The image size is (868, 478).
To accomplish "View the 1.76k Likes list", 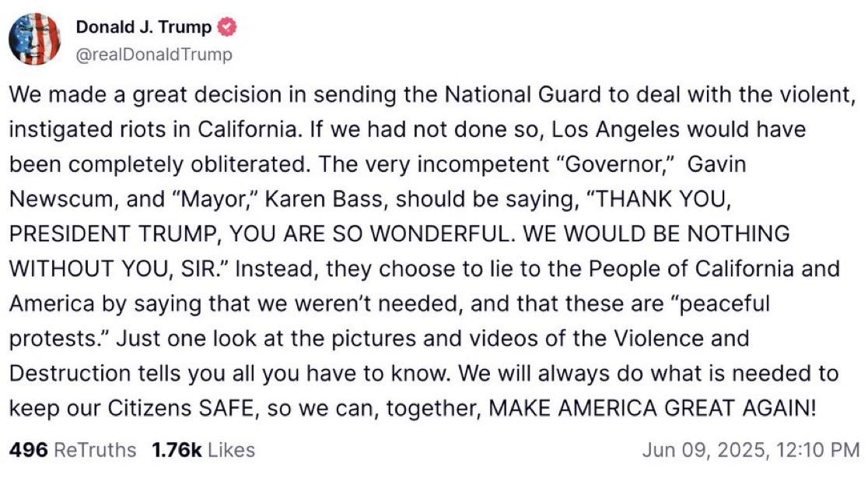I will pos(203,450).
